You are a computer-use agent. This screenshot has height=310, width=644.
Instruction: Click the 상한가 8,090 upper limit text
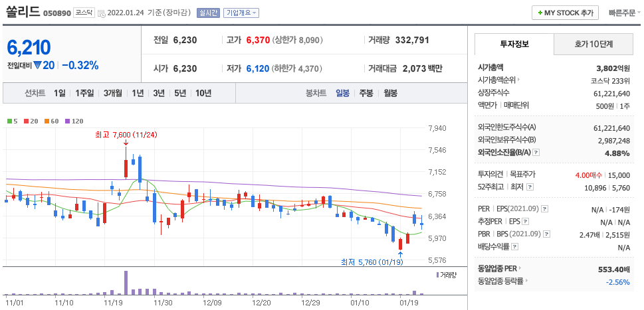298,40
